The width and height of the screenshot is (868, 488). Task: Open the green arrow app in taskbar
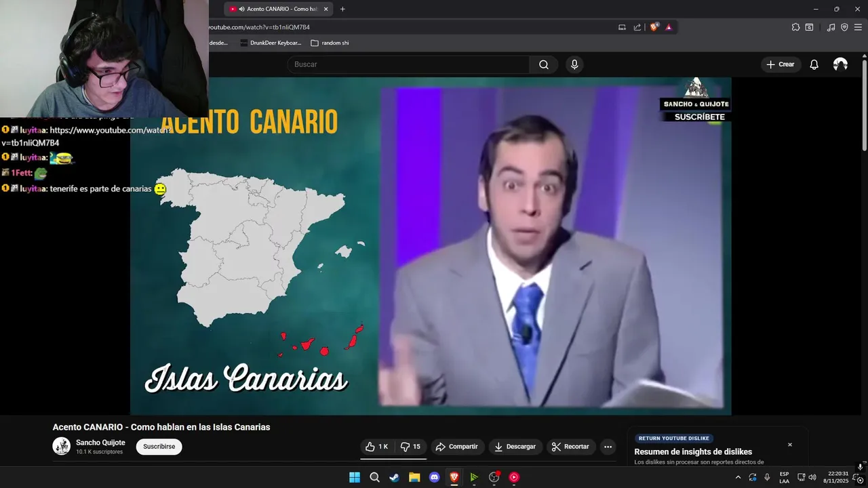point(474,477)
